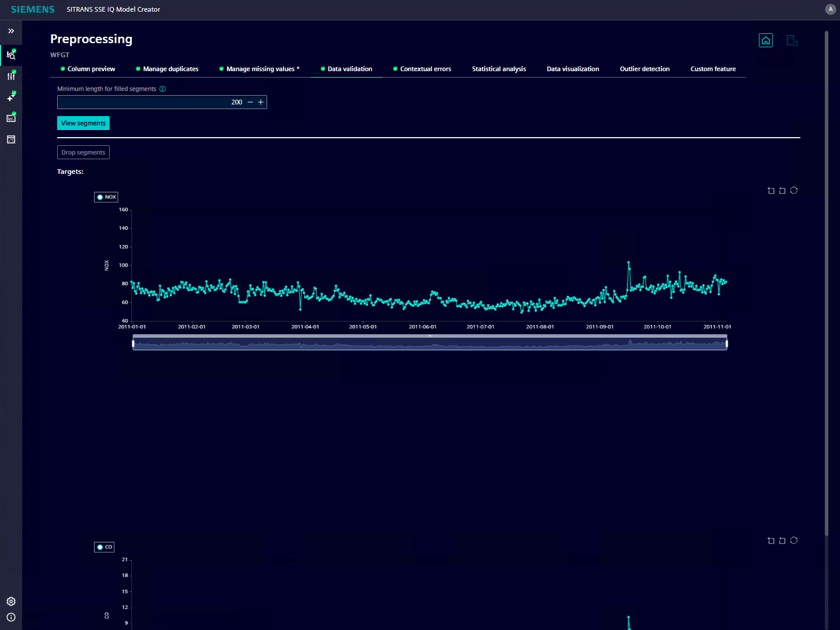Click the WFGT project name
This screenshot has height=630, width=840.
click(60, 55)
